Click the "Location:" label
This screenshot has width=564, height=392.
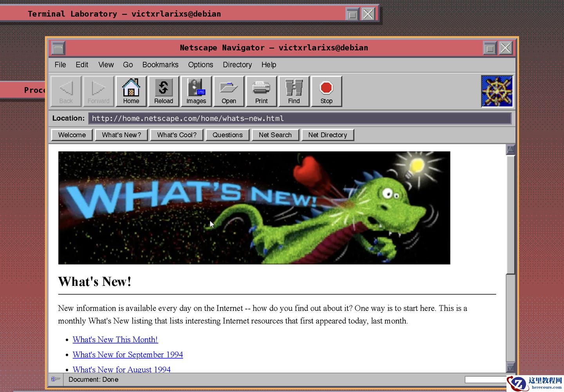pos(68,118)
